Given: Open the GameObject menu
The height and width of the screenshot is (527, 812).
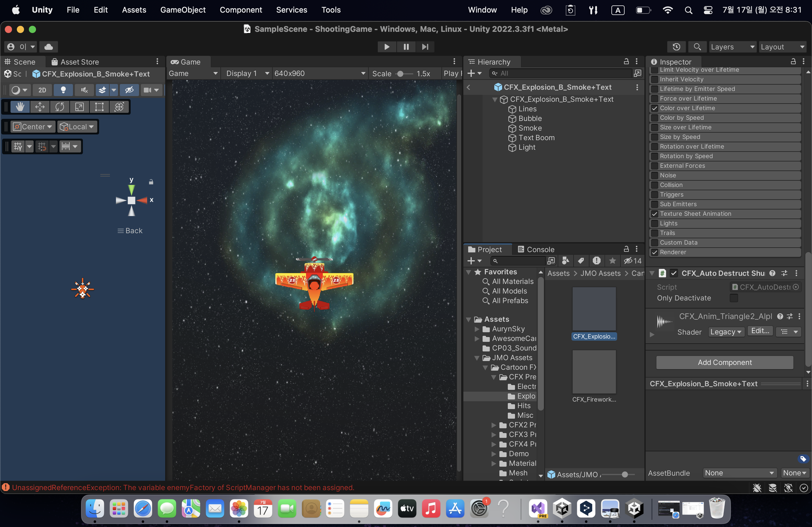Looking at the screenshot, I should 183,10.
